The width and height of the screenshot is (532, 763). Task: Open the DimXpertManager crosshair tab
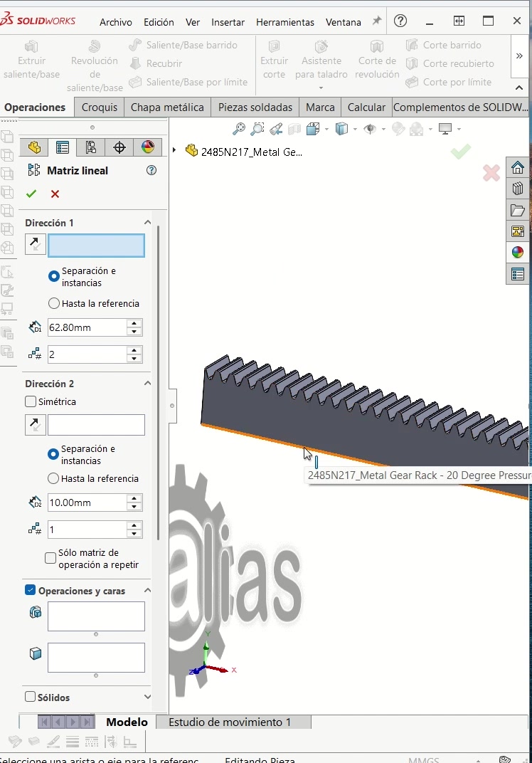tap(119, 147)
